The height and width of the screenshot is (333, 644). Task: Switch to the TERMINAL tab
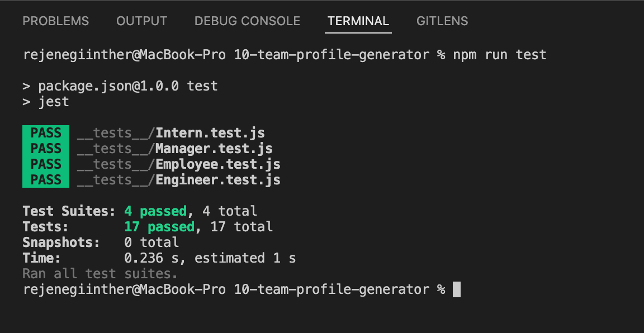[x=358, y=21]
